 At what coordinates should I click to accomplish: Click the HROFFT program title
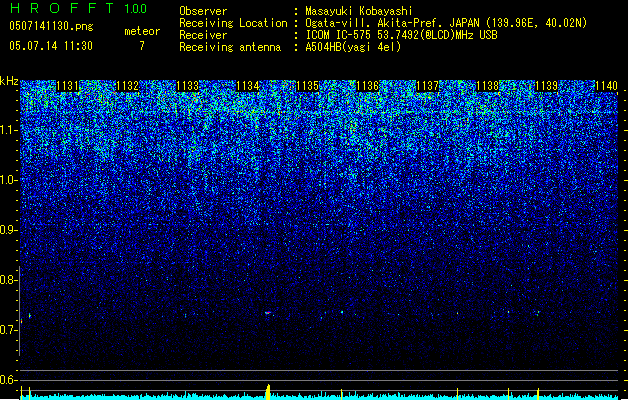tap(62, 8)
